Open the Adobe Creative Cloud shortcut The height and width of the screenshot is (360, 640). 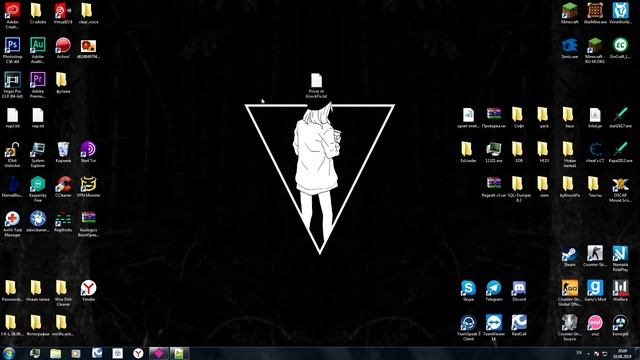pos(12,15)
